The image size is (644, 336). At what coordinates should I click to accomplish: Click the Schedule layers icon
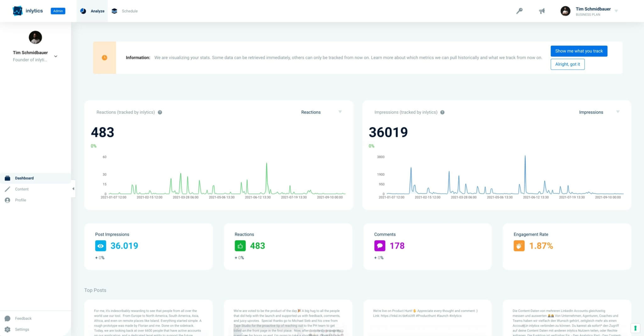click(x=114, y=11)
